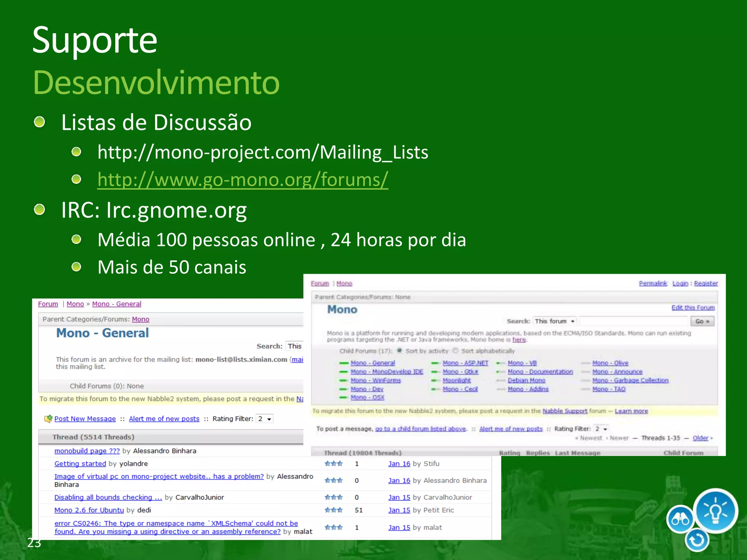Image resolution: width=747 pixels, height=560 pixels.
Task: Click 'here' Mono home link
Action: [x=519, y=340]
